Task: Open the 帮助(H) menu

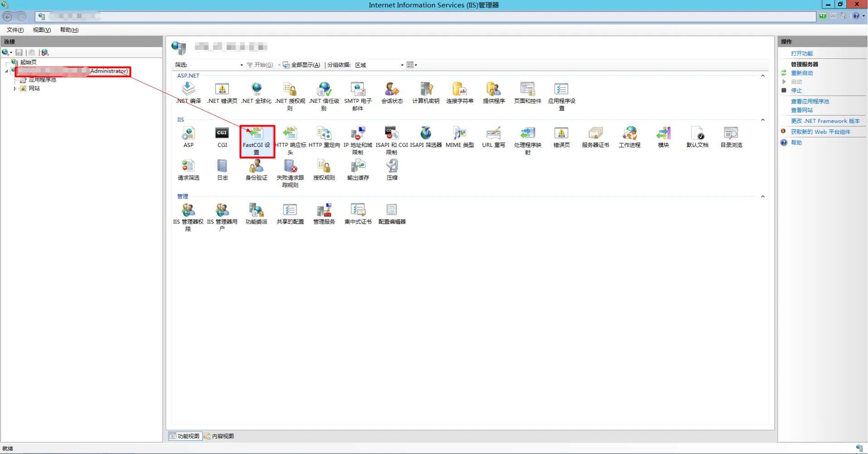Action: [69, 30]
